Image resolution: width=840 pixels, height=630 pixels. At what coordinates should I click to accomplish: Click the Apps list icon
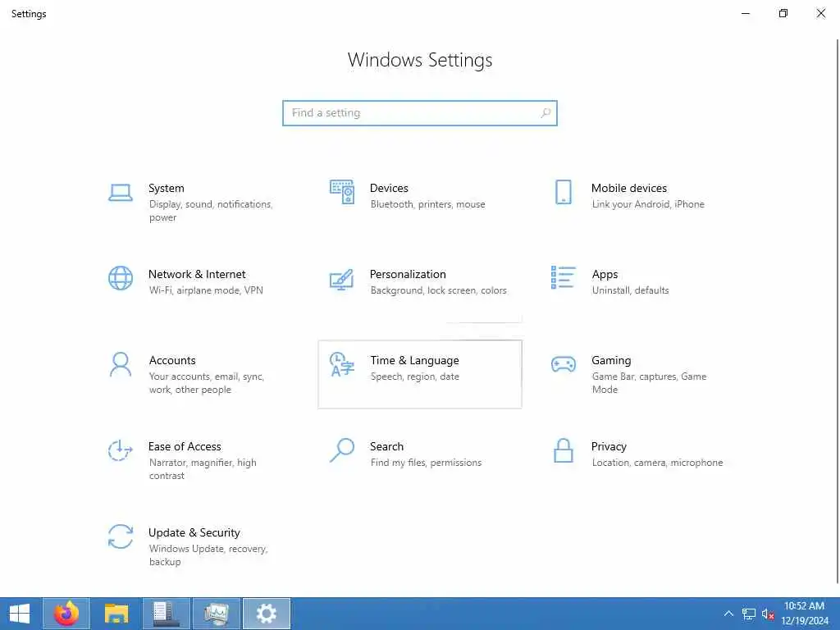click(x=563, y=277)
